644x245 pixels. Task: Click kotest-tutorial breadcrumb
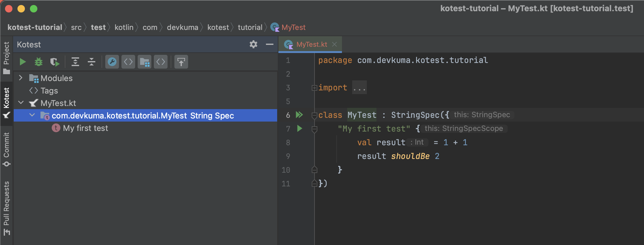(35, 27)
